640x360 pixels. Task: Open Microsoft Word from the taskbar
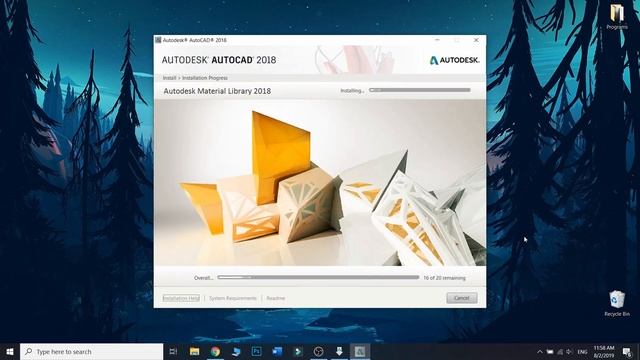[277, 351]
